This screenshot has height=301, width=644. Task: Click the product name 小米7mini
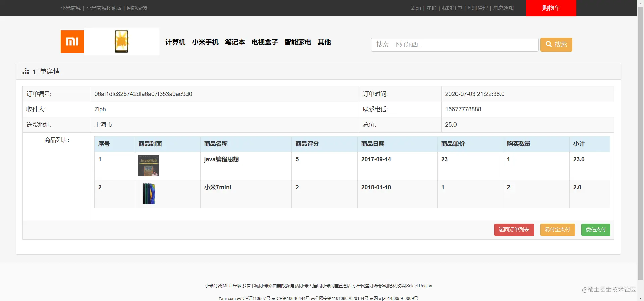218,187
